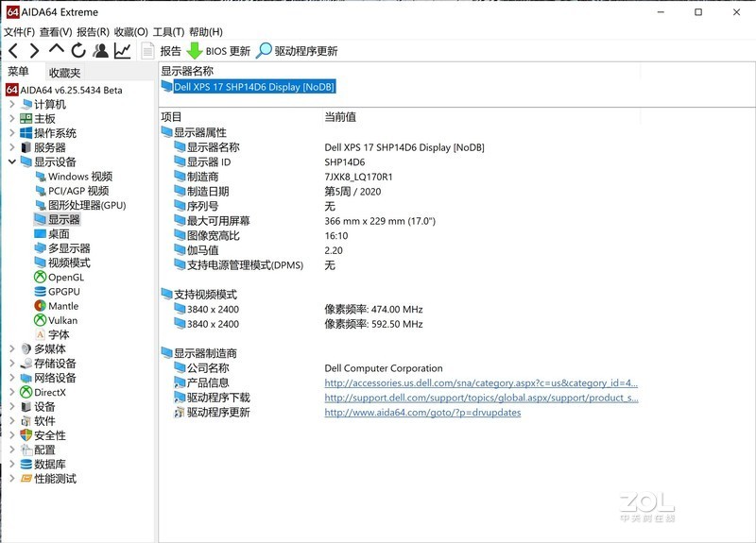Select the GPGPU database icon in tree
This screenshot has height=543, width=756.
click(x=40, y=292)
